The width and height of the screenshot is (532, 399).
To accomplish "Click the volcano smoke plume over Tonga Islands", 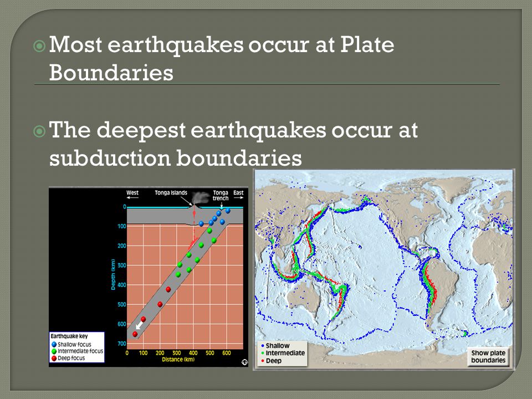I will (201, 198).
